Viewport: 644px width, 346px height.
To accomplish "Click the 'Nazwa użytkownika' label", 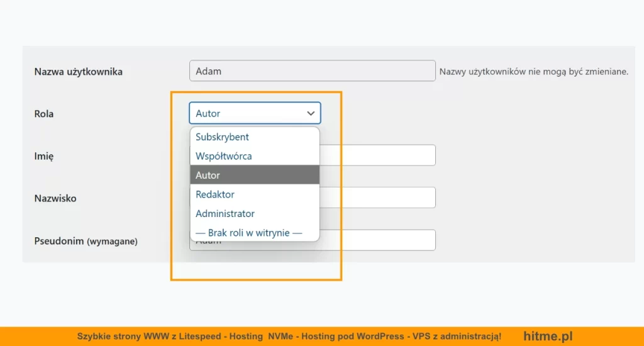I will (78, 72).
